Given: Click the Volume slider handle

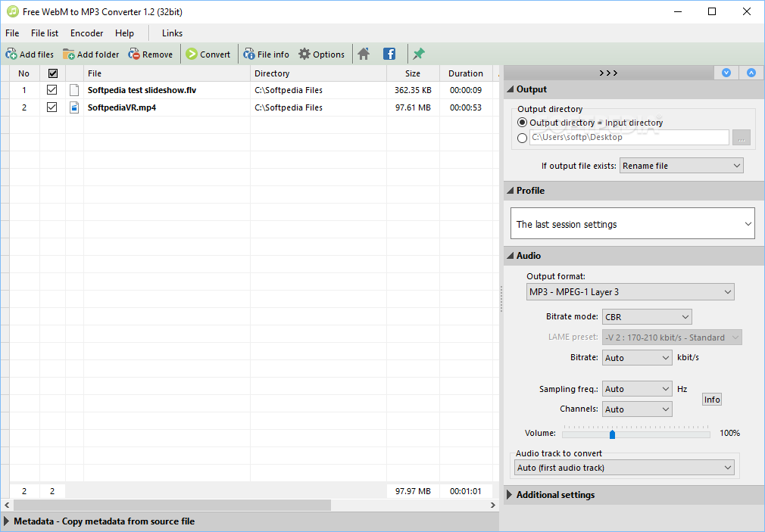Looking at the screenshot, I should 612,434.
